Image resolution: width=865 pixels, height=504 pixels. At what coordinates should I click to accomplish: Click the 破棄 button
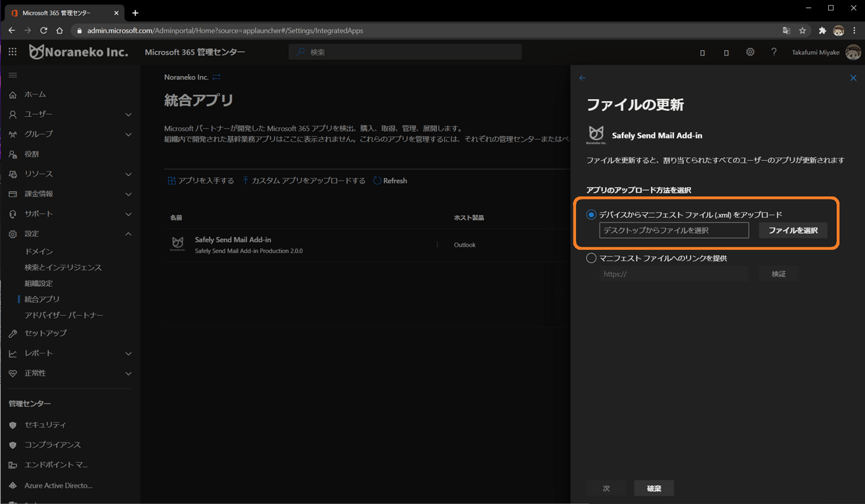click(x=654, y=488)
